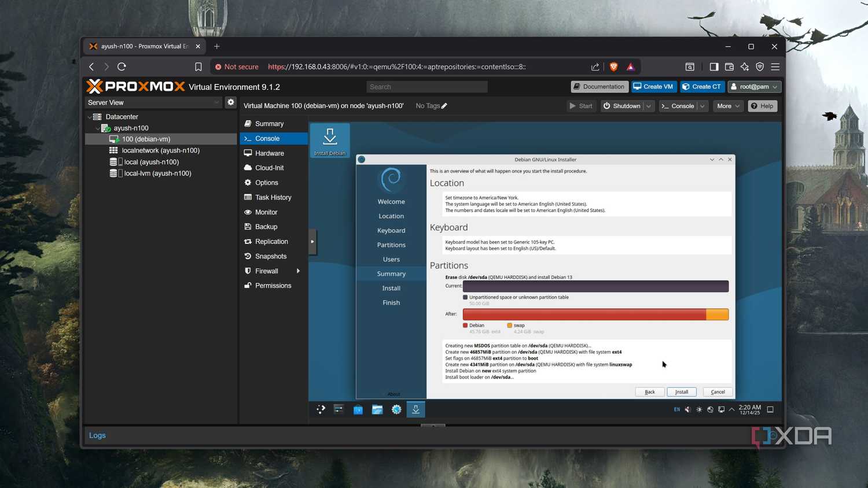
Task: Launch the file manager from the VM taskbar
Action: 377,409
